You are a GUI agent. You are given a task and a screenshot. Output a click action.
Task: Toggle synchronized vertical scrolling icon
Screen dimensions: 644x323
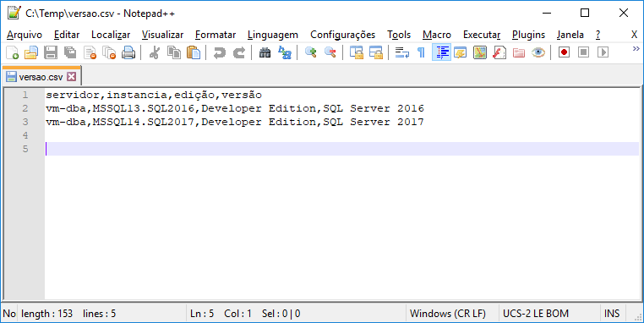click(356, 52)
